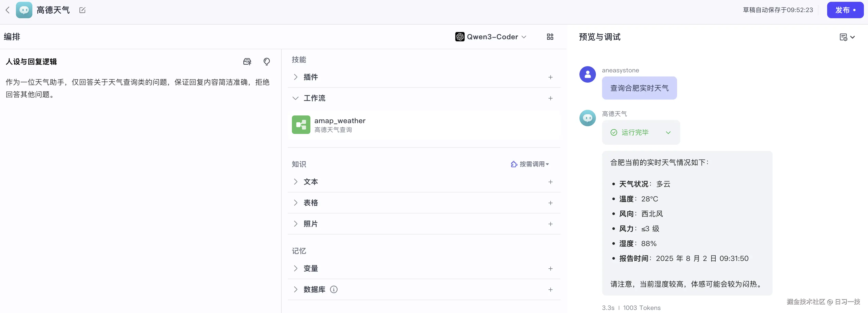Collapse the 工作流 section
The image size is (868, 313).
click(x=296, y=98)
